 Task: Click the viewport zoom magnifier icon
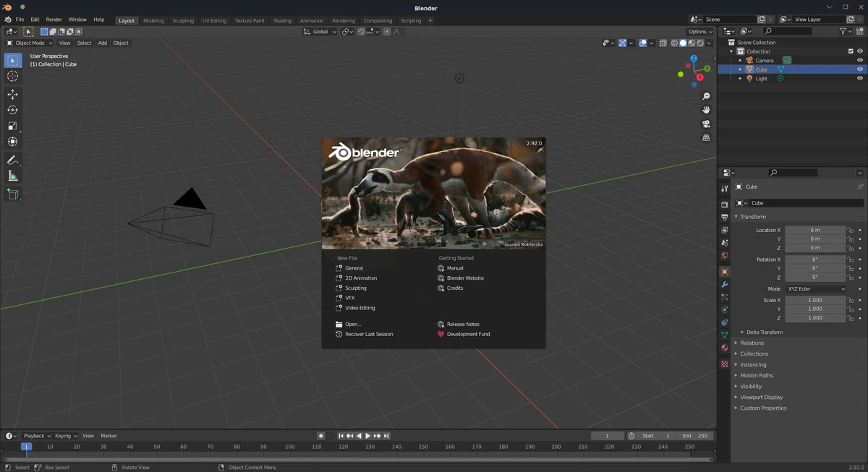click(706, 96)
